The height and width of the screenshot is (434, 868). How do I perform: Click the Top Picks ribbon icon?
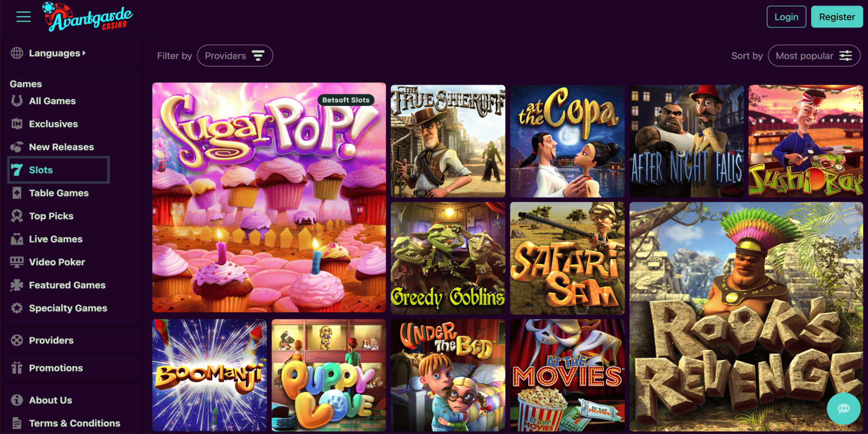pyautogui.click(x=17, y=216)
